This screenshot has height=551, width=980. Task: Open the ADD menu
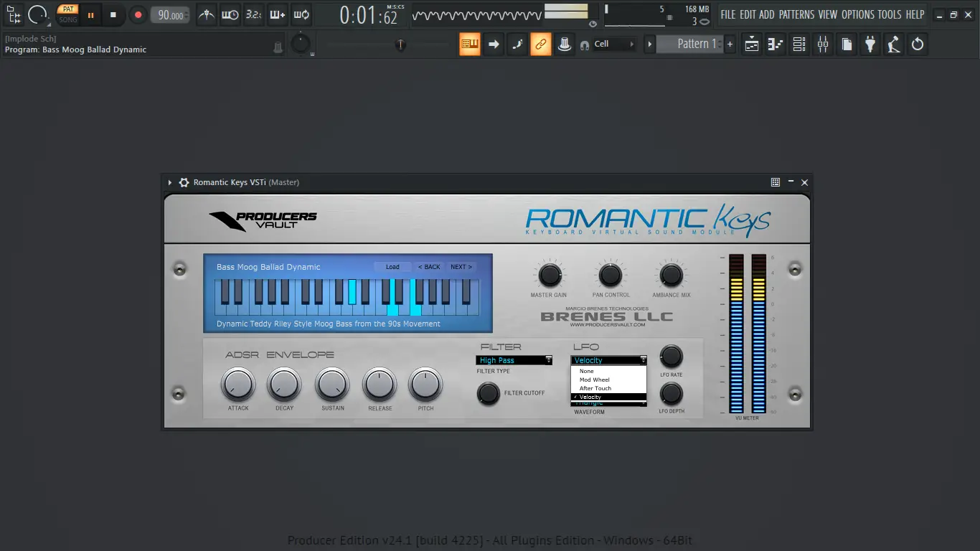pyautogui.click(x=767, y=14)
